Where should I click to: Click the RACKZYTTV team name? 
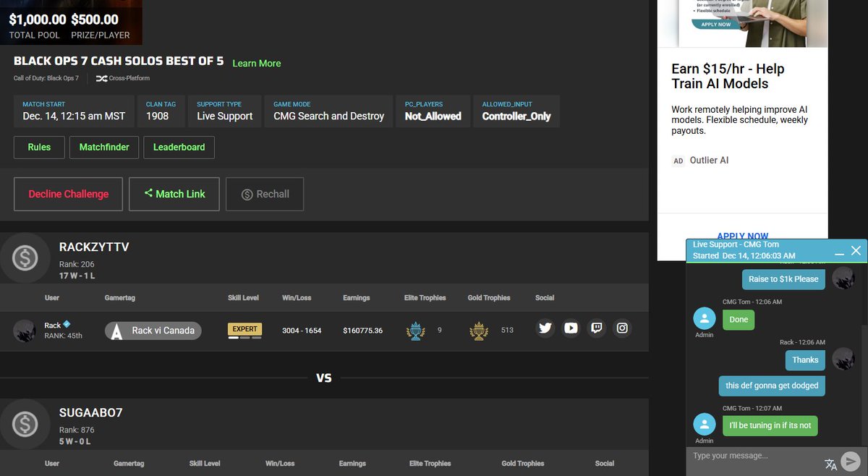(94, 247)
